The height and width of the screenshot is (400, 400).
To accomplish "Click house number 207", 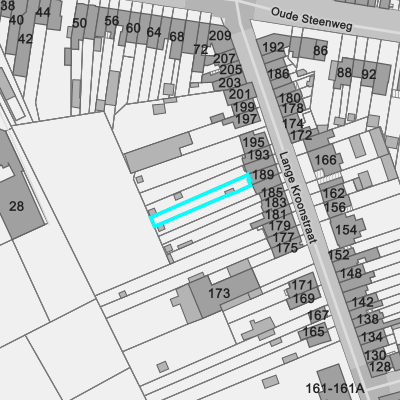I will [x=224, y=59].
